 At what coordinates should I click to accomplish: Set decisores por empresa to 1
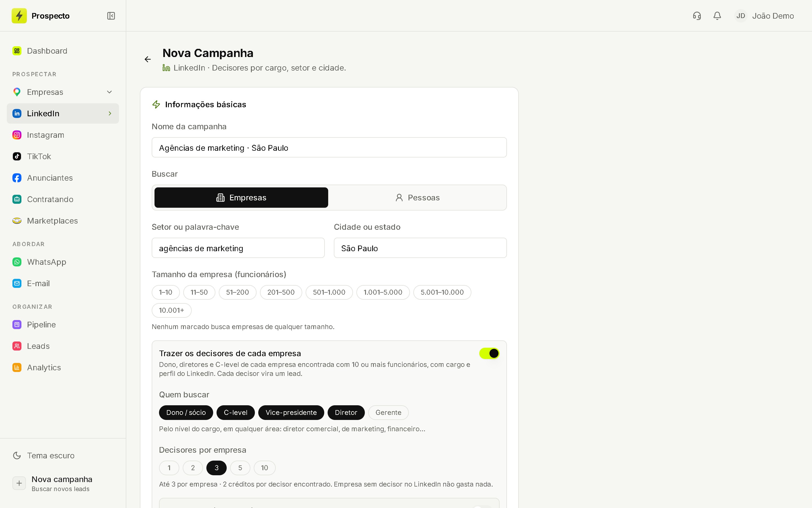(x=169, y=468)
